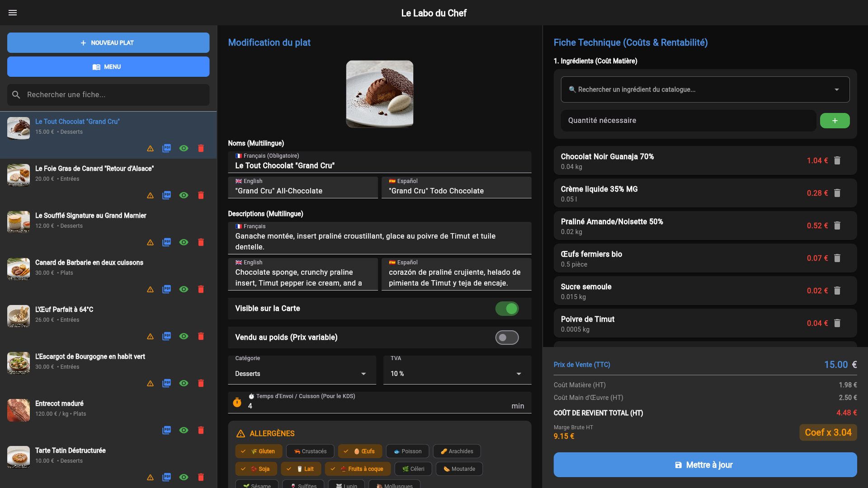Open the TVA dropdown showing 10 %
Screen dimensions: 868x488
pos(457,370)
